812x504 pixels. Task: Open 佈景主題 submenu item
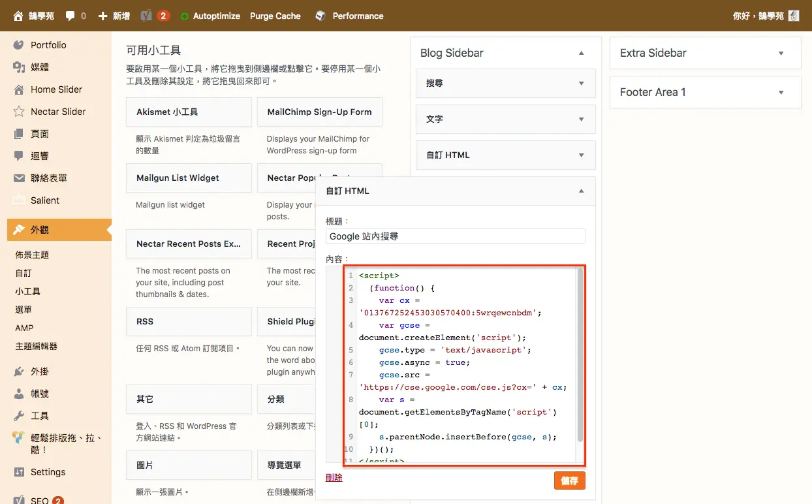(x=32, y=255)
